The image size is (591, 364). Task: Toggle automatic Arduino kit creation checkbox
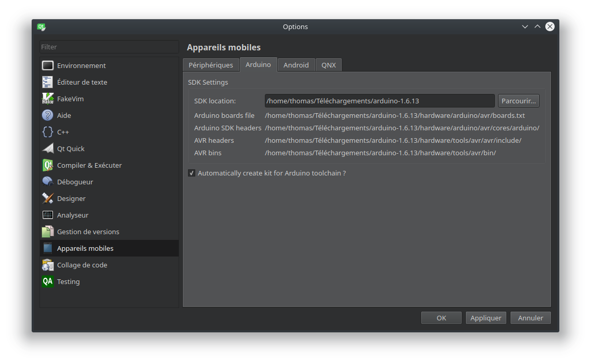click(x=192, y=173)
